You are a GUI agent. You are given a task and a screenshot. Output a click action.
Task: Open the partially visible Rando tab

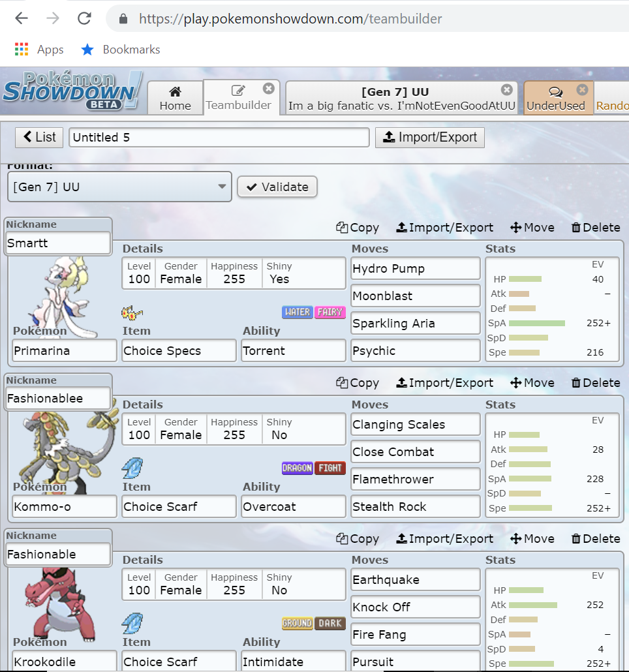click(612, 98)
